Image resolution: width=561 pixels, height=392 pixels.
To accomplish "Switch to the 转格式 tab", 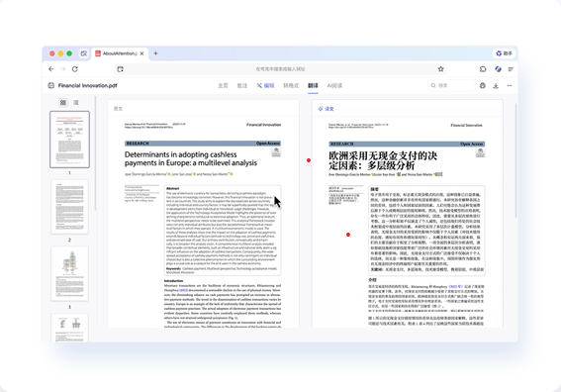I will 291,85.
